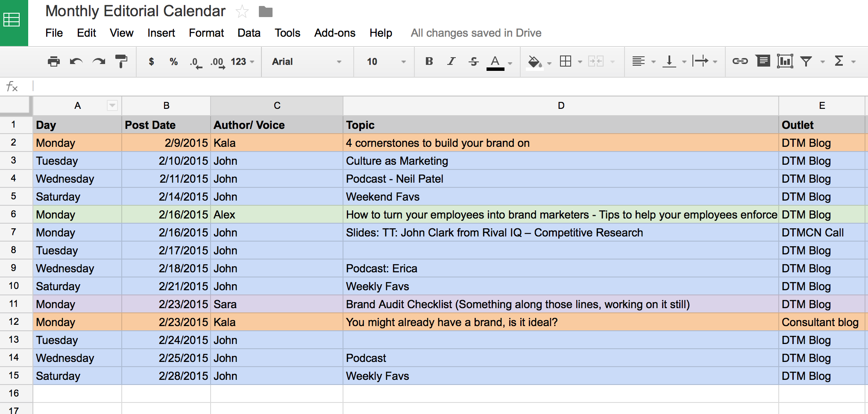Insert a chart from the toolbar
This screenshot has height=414, width=868.
click(785, 61)
